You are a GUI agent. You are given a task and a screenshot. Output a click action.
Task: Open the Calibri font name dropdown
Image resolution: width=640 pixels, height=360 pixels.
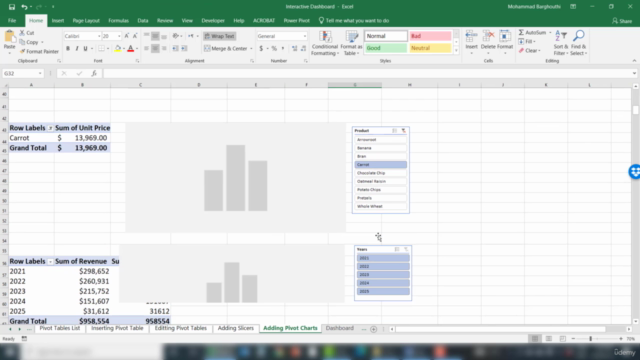(99, 36)
